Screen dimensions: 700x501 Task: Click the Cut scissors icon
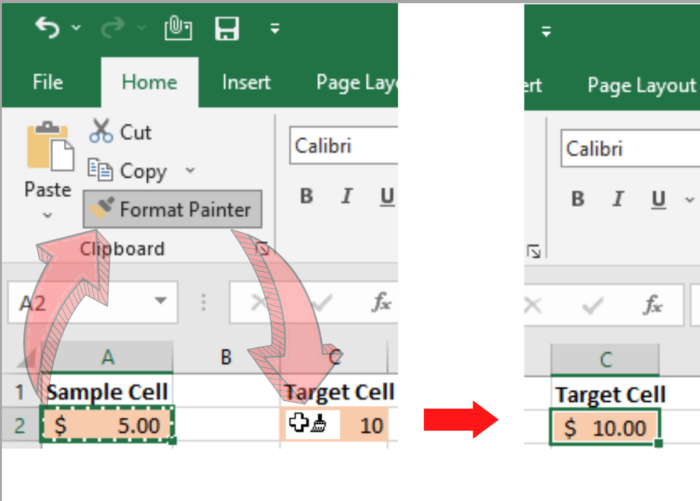click(x=101, y=130)
